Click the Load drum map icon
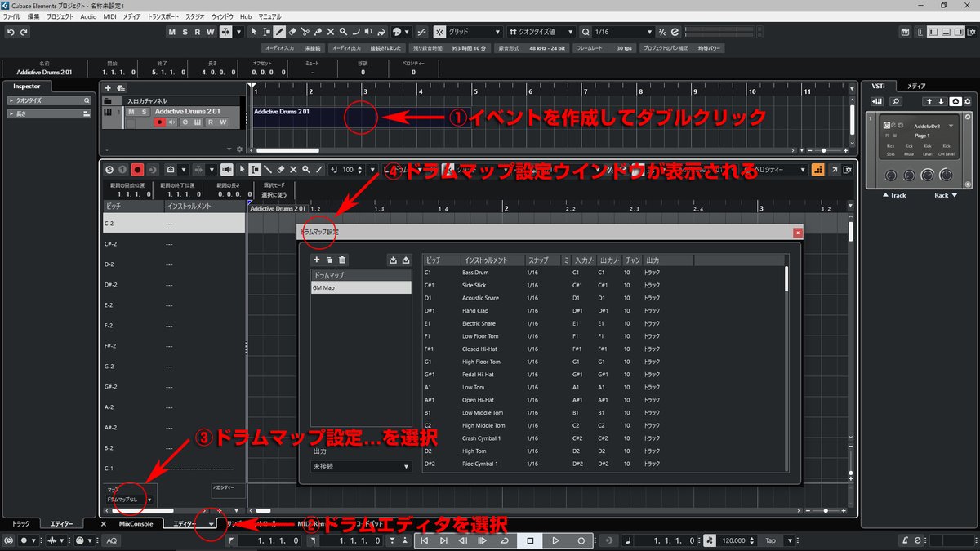This screenshot has height=551, width=980. 393,260
